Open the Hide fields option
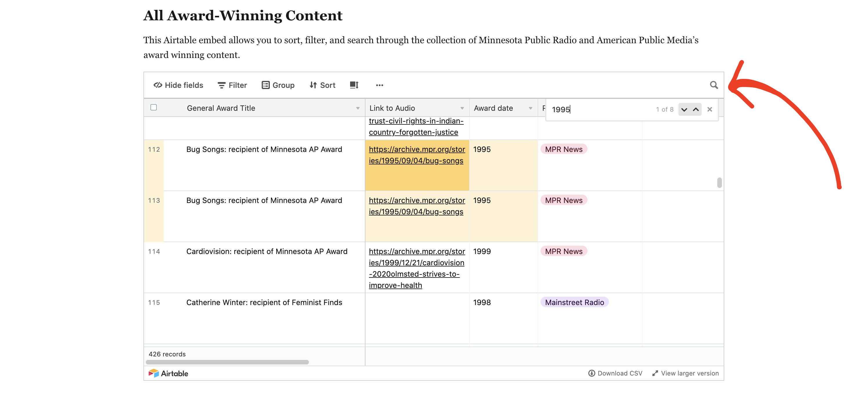Viewport: 868px width, 399px height. (178, 85)
